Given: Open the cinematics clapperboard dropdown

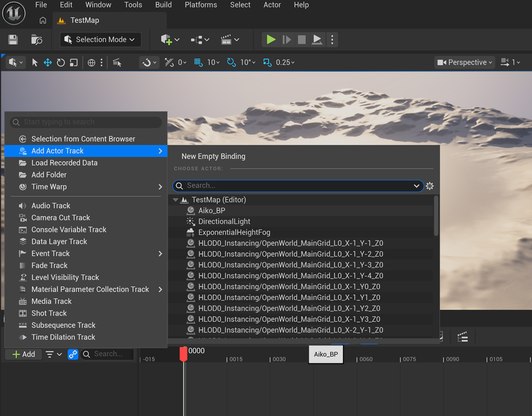Looking at the screenshot, I should coord(230,40).
